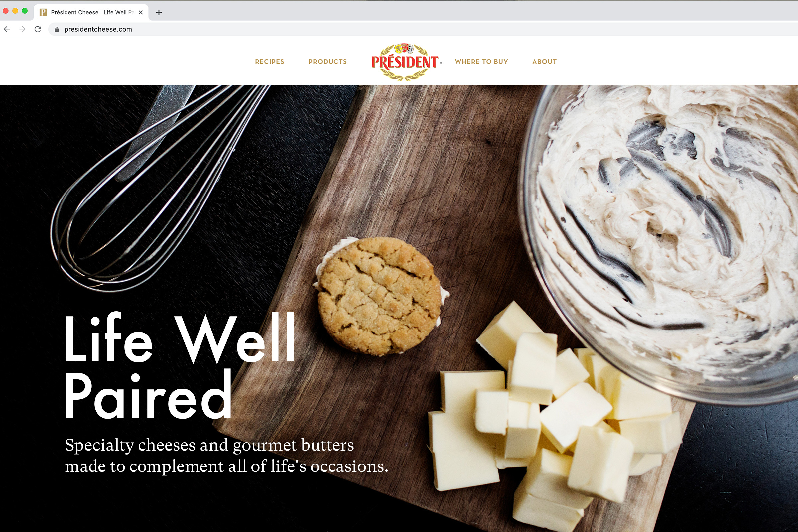Open the Recipes menu

(x=269, y=62)
